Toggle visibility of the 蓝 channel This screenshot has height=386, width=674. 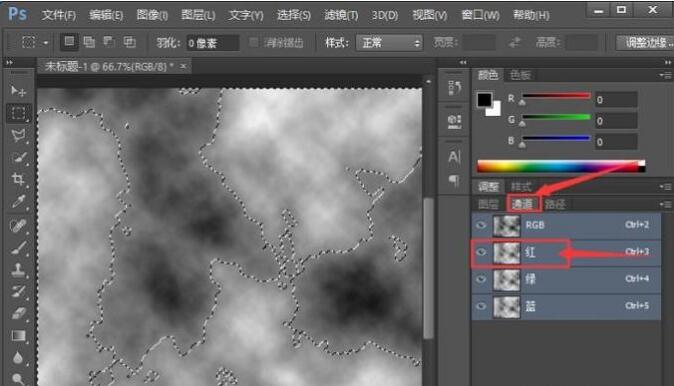pos(481,306)
